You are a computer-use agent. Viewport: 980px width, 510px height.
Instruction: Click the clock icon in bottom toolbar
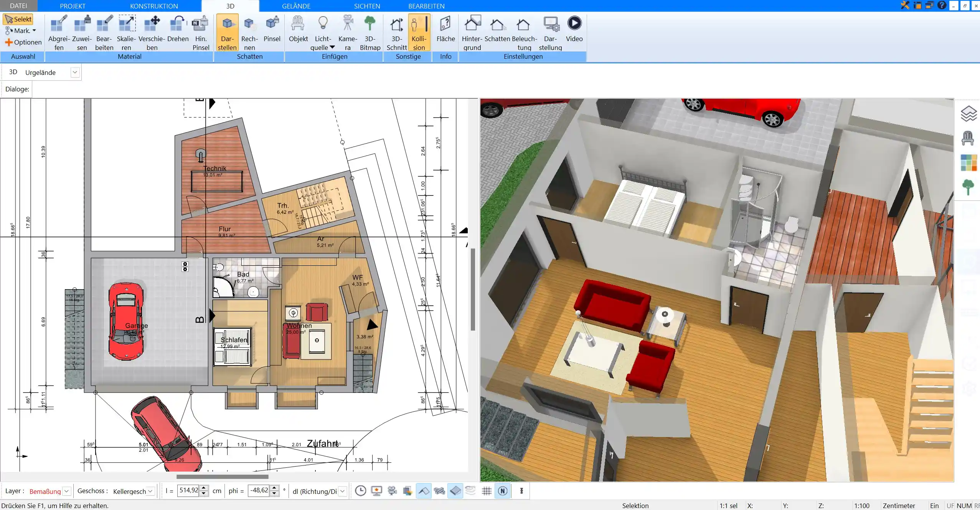pyautogui.click(x=360, y=491)
